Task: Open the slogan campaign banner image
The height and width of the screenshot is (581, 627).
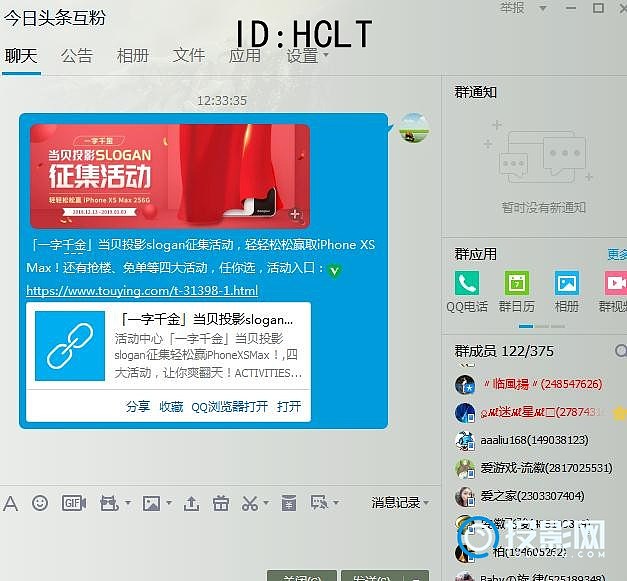Action: tap(170, 176)
